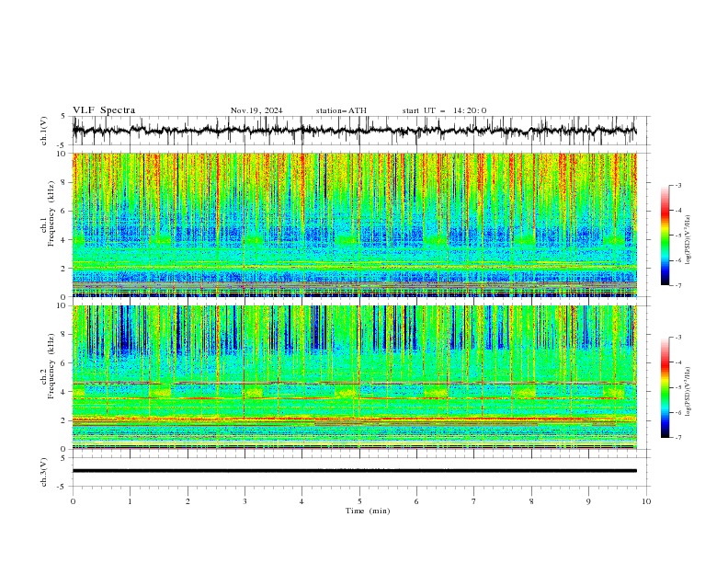This screenshot has width=728, height=563.
Task: Click the '3' minute tick on Time axis
Action: [x=245, y=501]
